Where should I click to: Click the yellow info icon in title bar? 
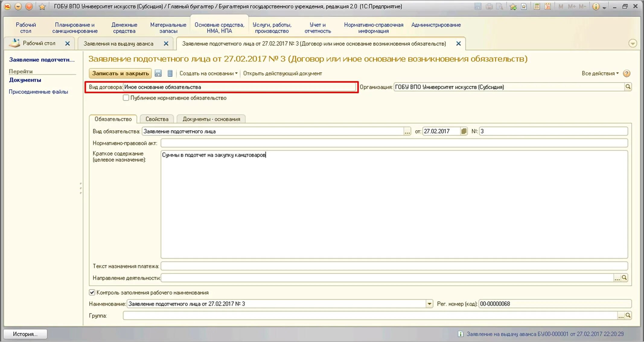[x=596, y=6]
